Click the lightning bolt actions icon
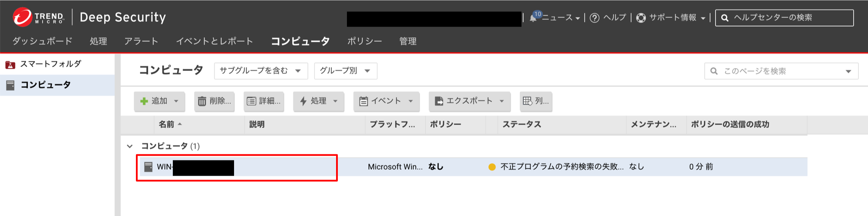This screenshot has height=216, width=868. 303,101
